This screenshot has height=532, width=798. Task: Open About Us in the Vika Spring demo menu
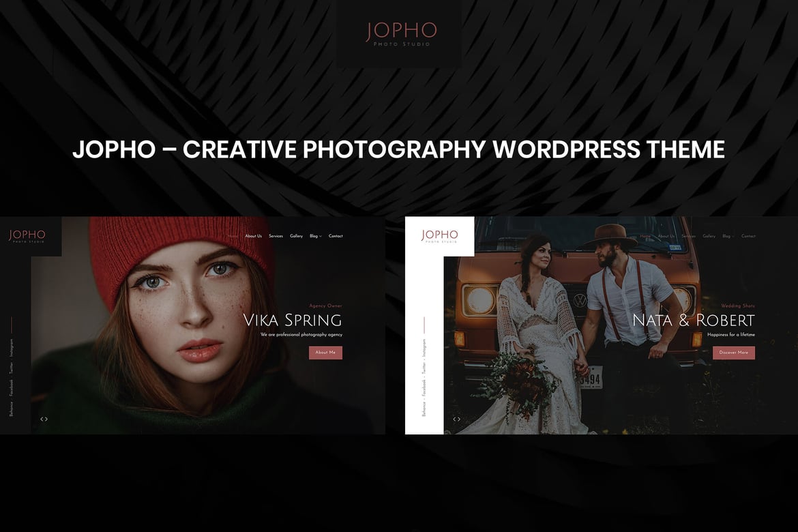253,236
